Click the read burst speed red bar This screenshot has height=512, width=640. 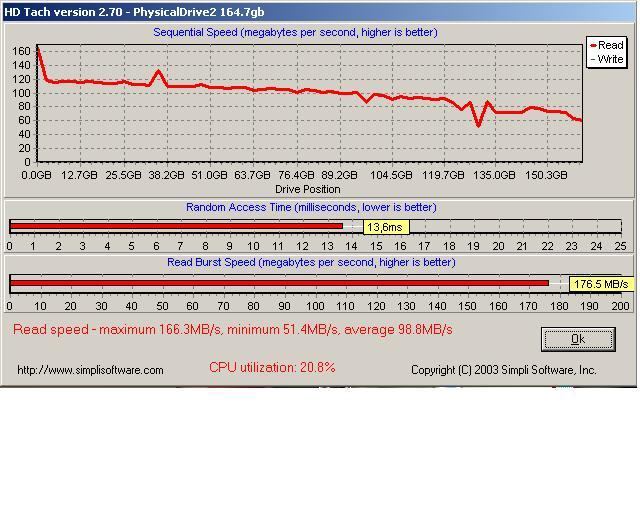point(280,283)
